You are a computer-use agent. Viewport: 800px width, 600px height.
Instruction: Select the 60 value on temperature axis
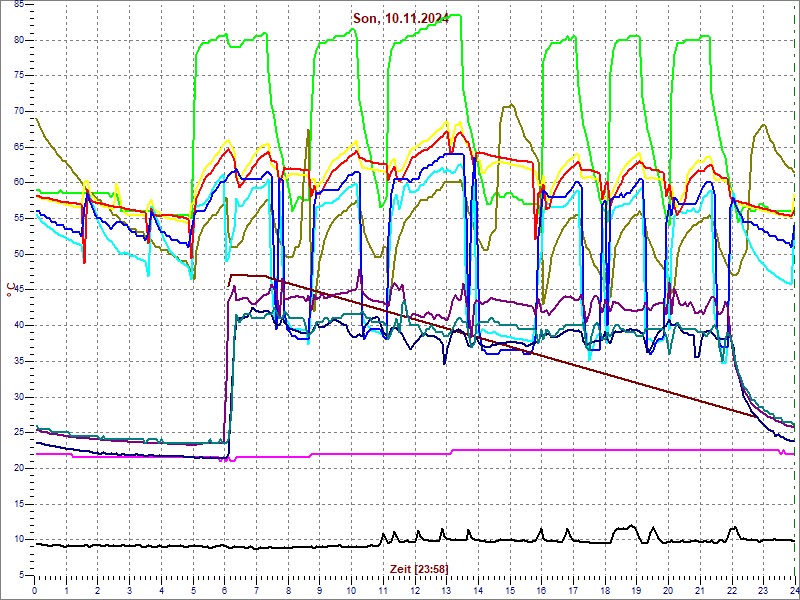[x=17, y=183]
